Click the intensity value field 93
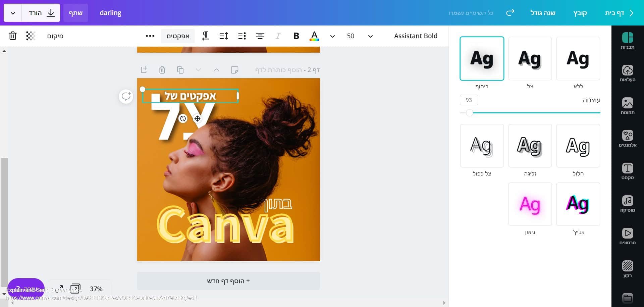This screenshot has height=307, width=644. [469, 100]
